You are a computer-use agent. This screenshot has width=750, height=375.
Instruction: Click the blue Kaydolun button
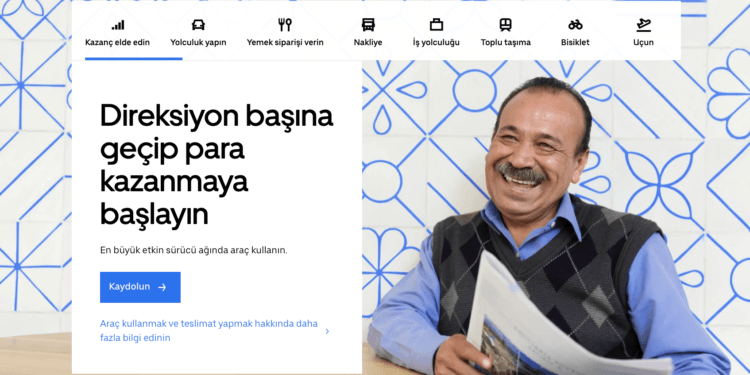[140, 287]
